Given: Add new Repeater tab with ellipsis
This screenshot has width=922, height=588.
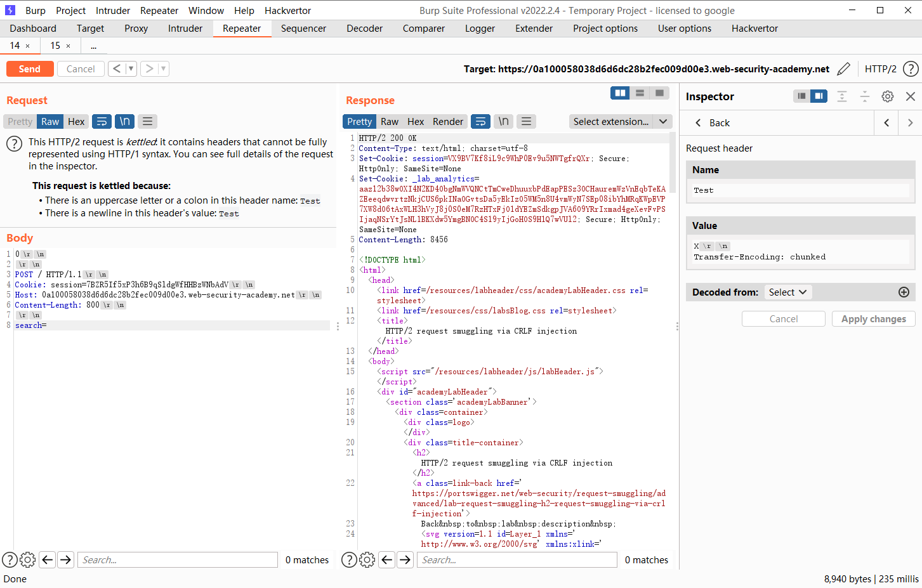Looking at the screenshot, I should (93, 46).
